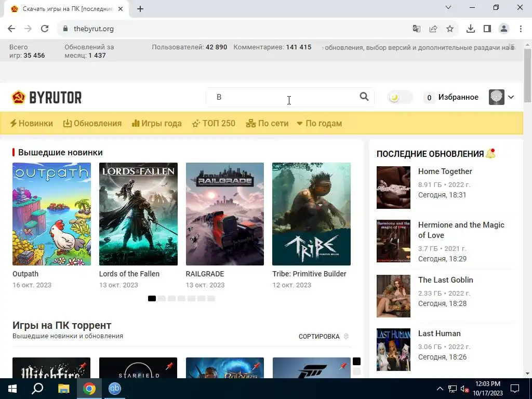Image resolution: width=532 pixels, height=399 pixels.
Task: Select the second carousel dot
Action: (x=162, y=299)
